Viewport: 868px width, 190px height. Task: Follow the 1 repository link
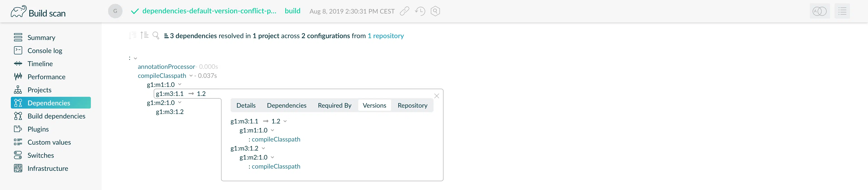click(385, 36)
